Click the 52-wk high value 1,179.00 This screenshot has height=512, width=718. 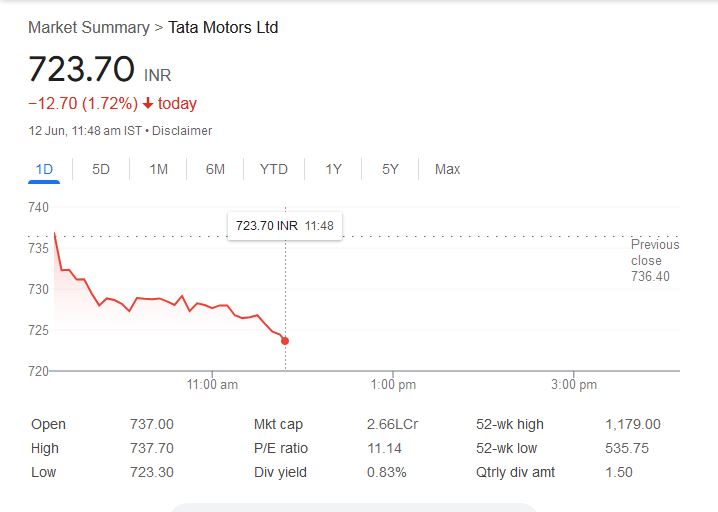pyautogui.click(x=632, y=424)
